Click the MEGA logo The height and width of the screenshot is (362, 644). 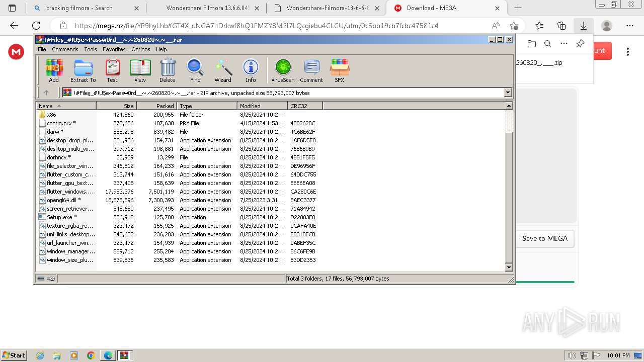tap(16, 51)
